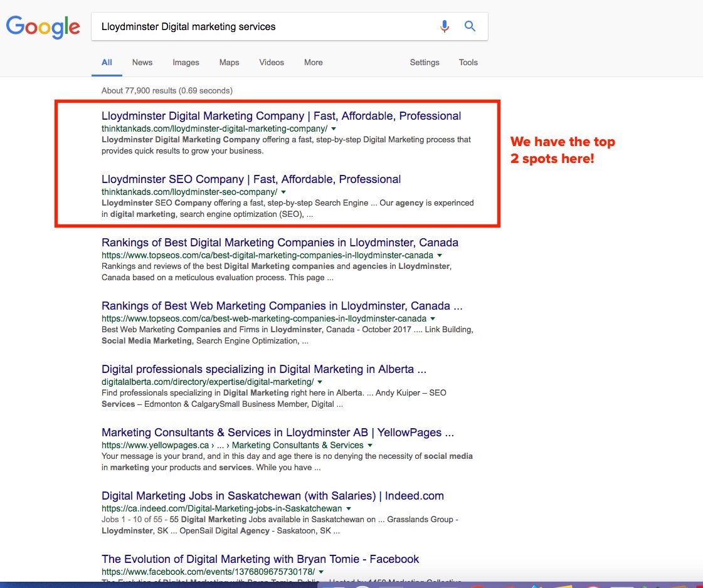Expand arrow beside thinktankads digital-marketing-company URL
The width and height of the screenshot is (703, 588).
tap(334, 129)
